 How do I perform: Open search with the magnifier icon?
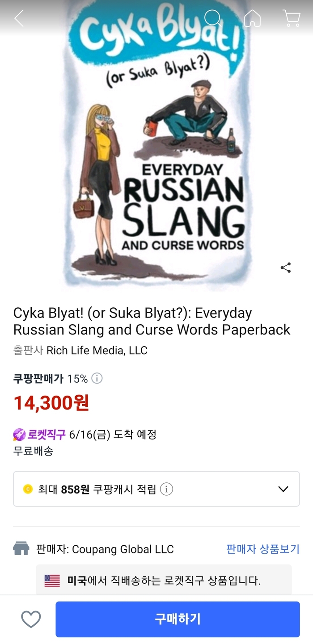pos(213,18)
